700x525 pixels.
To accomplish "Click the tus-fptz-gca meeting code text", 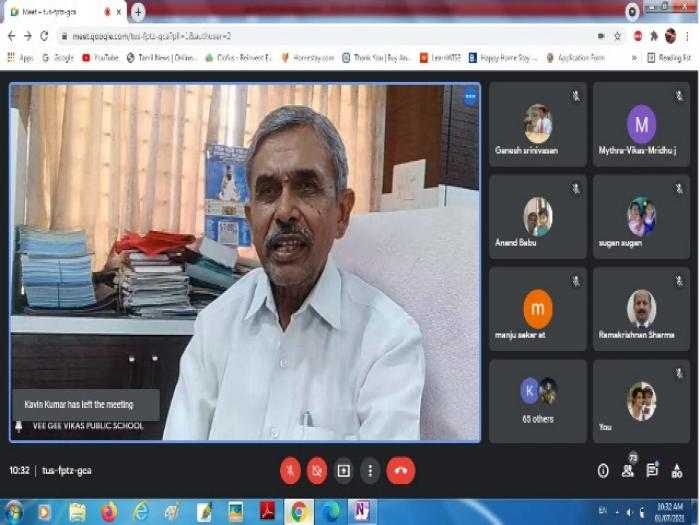I will (67, 471).
